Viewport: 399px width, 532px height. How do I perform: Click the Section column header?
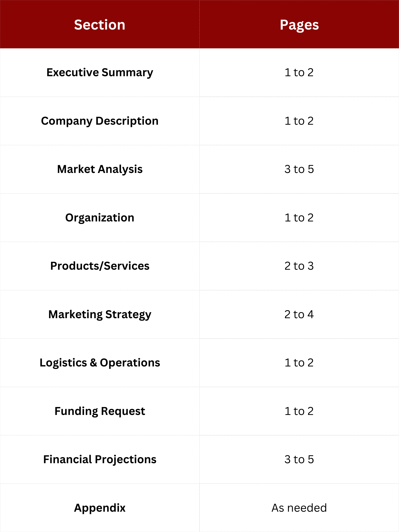click(100, 25)
